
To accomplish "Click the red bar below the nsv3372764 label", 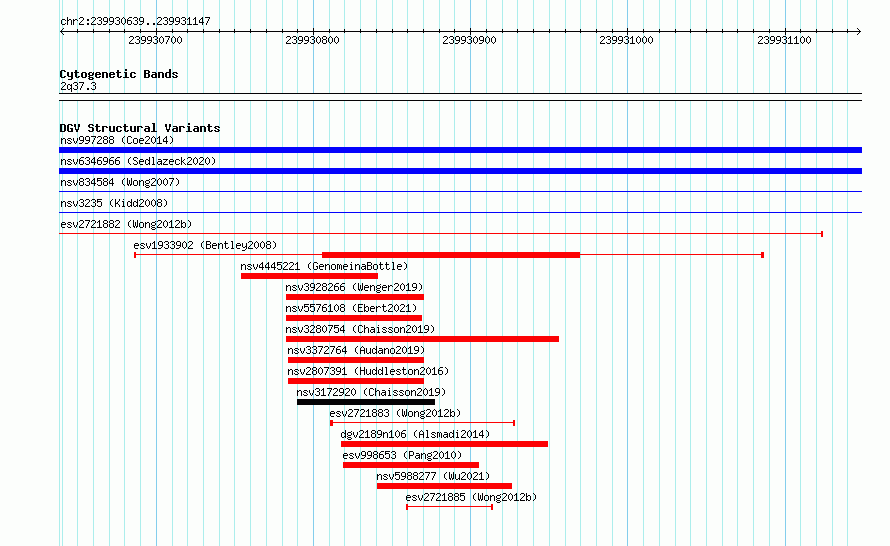I will [x=356, y=360].
